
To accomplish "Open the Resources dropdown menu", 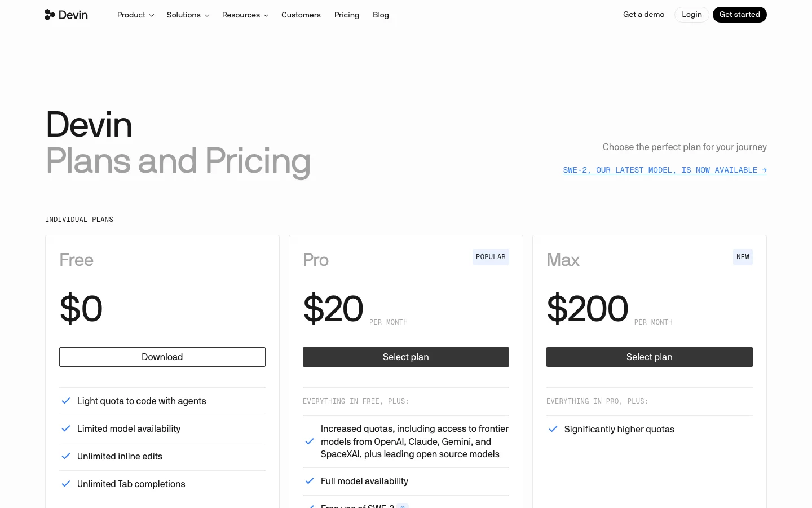I will tap(245, 15).
